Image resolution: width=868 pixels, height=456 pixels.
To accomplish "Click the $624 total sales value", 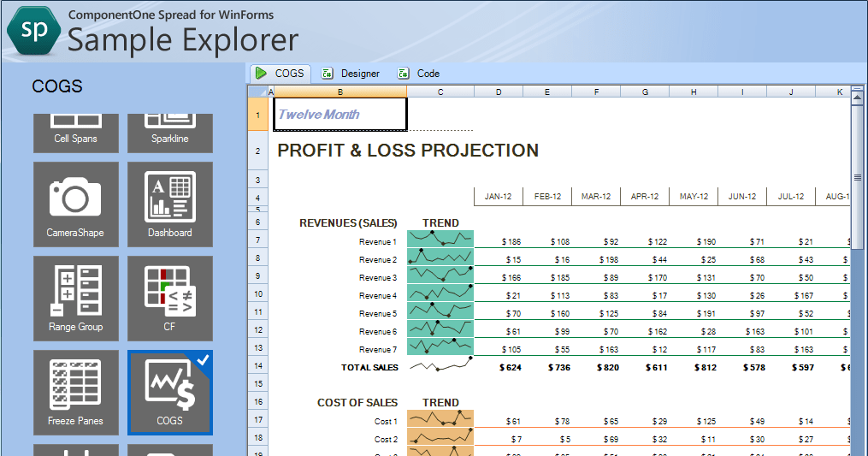I will click(x=510, y=367).
